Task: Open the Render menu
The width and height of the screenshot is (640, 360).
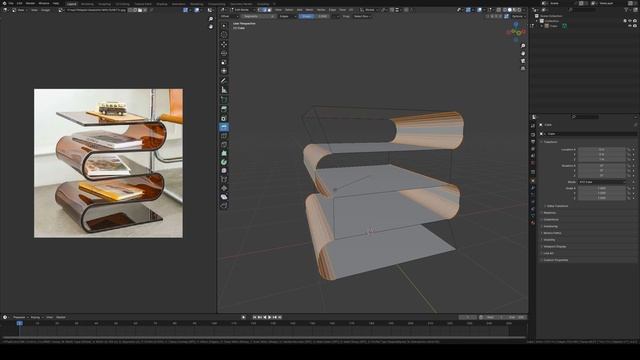Action: (x=30, y=3)
